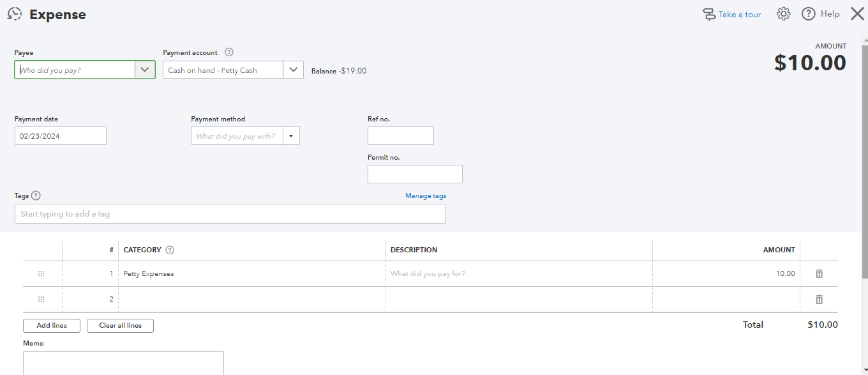
Task: Click the Category column help icon
Action: click(170, 250)
